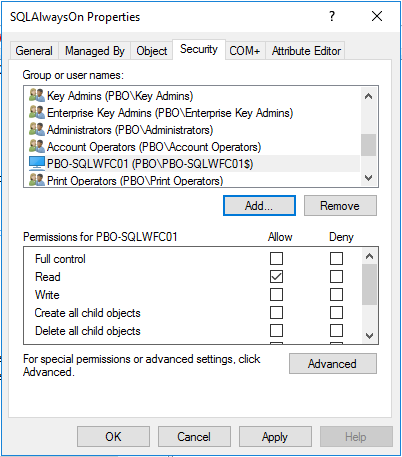Click the PBO-SQLWFC01 computer icon
Screen dimensions: 402x457
pos(37,163)
